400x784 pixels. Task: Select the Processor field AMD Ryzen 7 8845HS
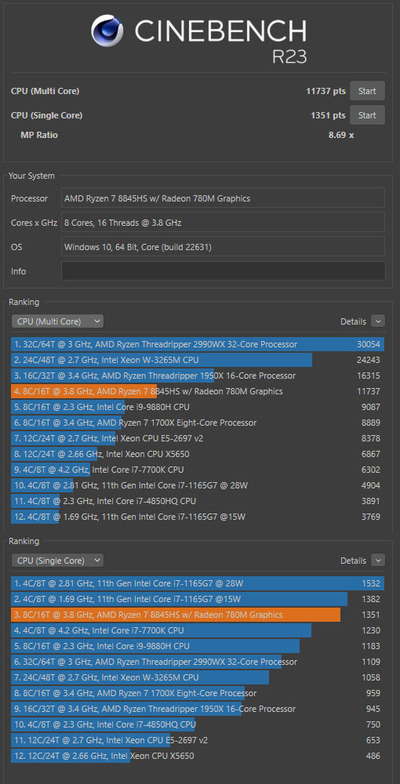(223, 198)
